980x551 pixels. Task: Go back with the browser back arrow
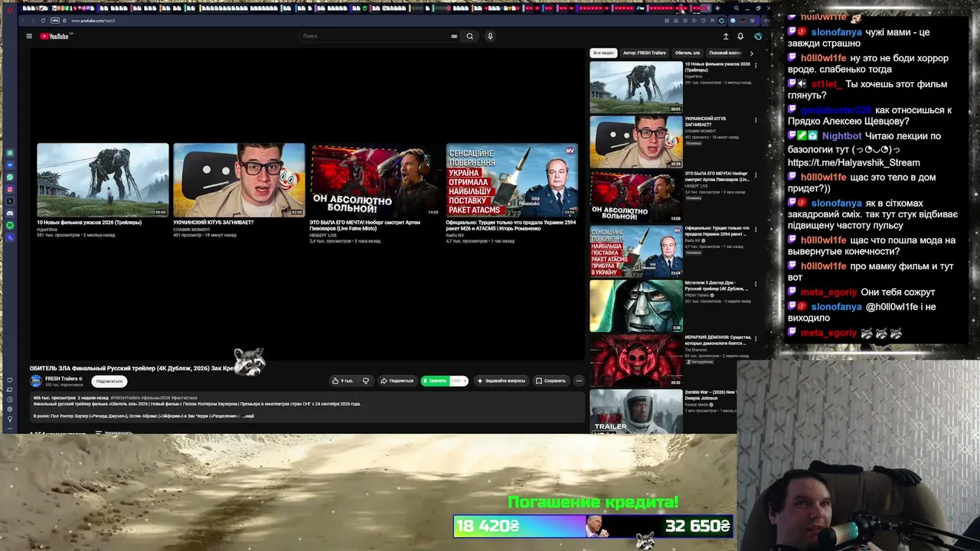24,21
